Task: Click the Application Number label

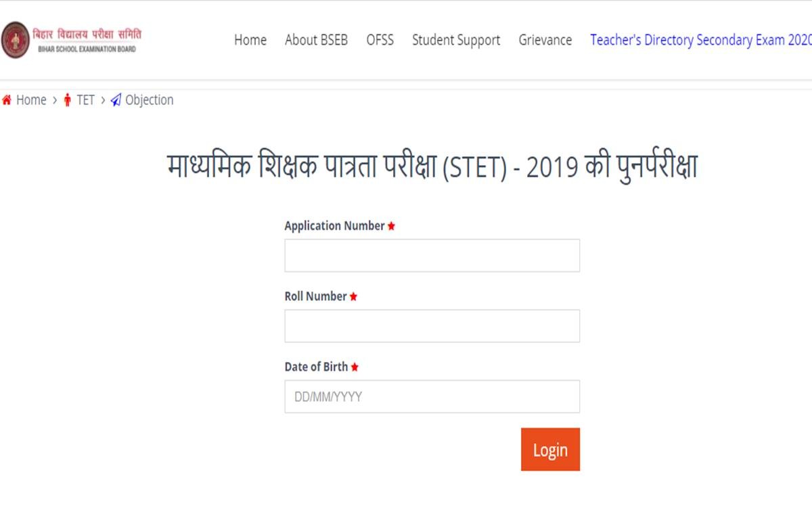Action: pos(334,226)
